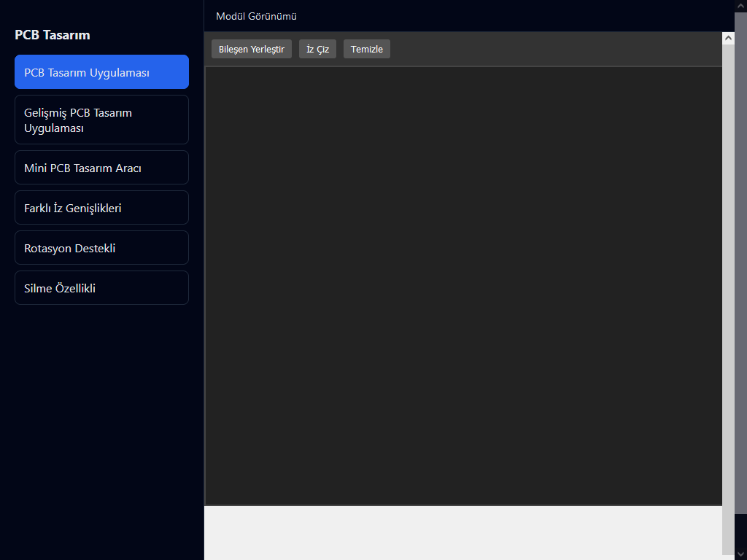Screen dimensions: 747x560
Task: Open PCB Tasarım Uygulaması module
Action: pos(101,72)
